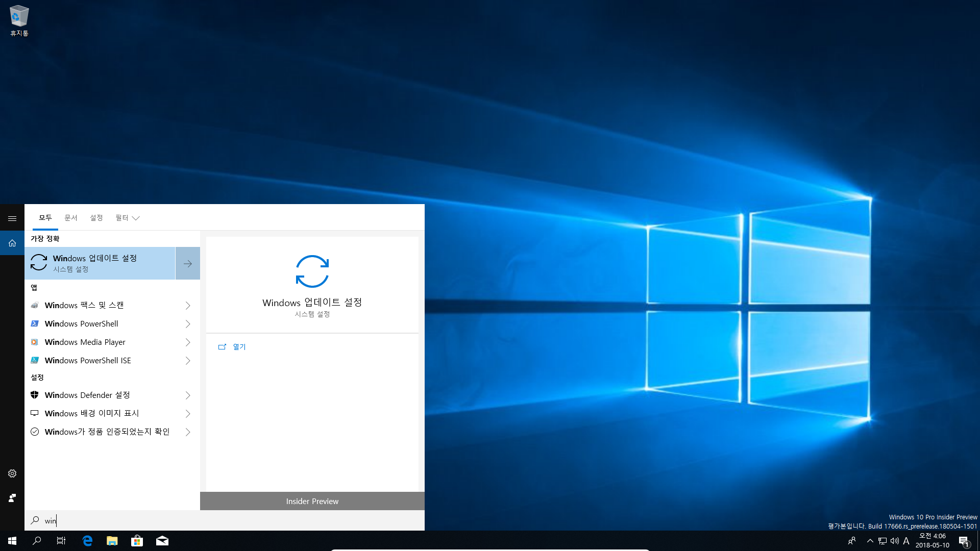Open the 필터 filter dropdown
Image resolution: width=980 pixels, height=551 pixels.
click(x=127, y=218)
